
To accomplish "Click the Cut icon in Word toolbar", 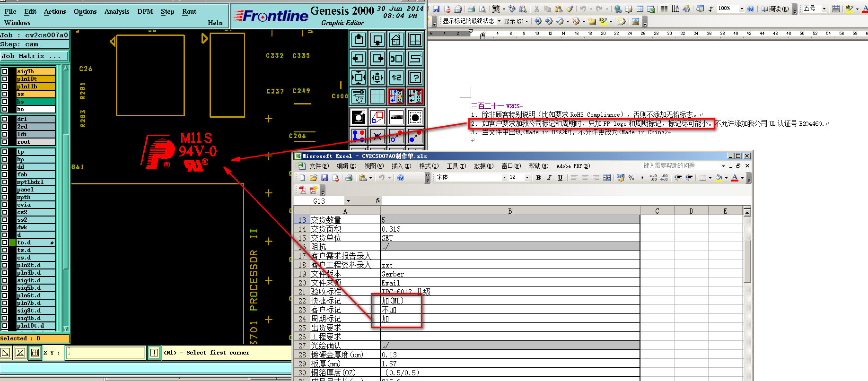I will 536,9.
